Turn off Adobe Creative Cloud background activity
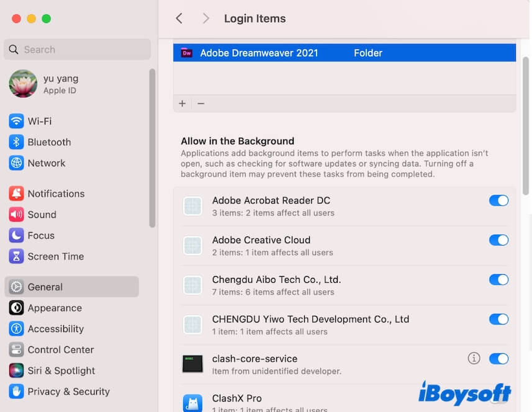This screenshot has width=532, height=412. coord(499,240)
